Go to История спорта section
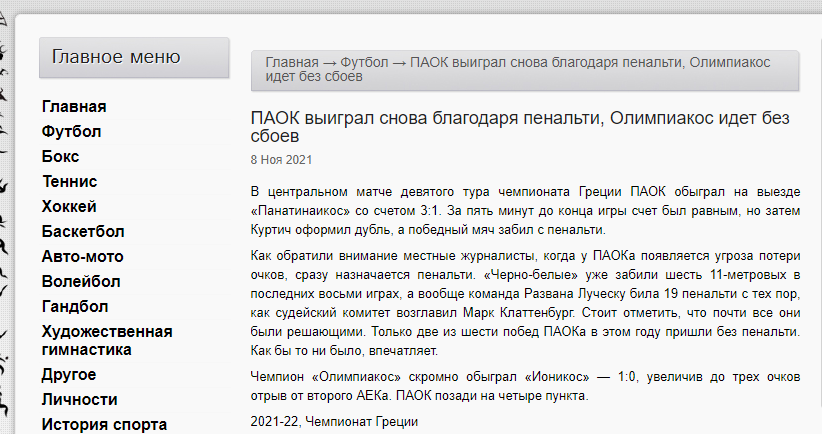 (104, 425)
